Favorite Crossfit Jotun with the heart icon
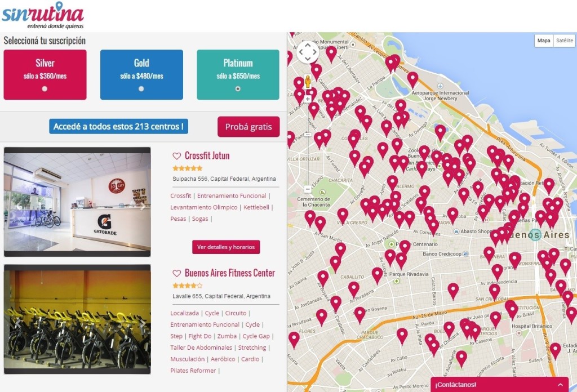577x392 pixels. tap(176, 156)
